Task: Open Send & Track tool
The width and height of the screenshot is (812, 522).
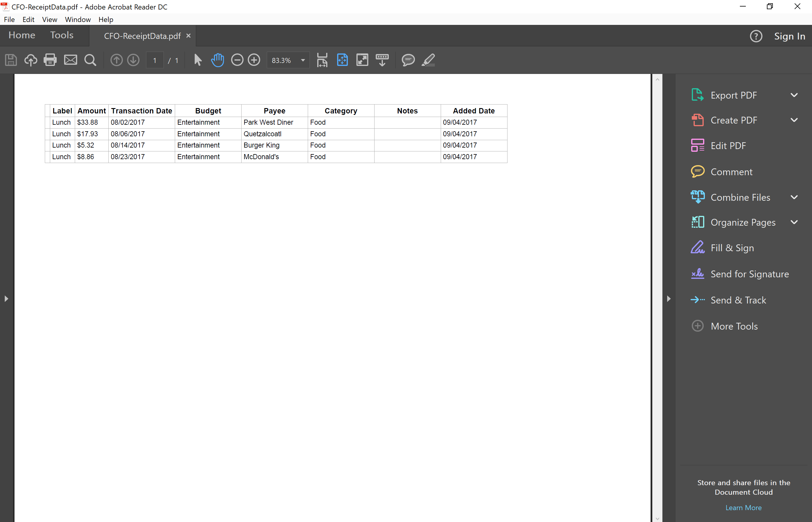Action: tap(728, 300)
